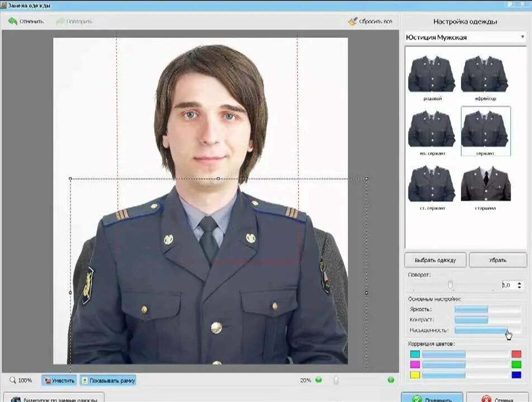
Task: Click the Контраст contrast slider
Action: click(x=487, y=319)
